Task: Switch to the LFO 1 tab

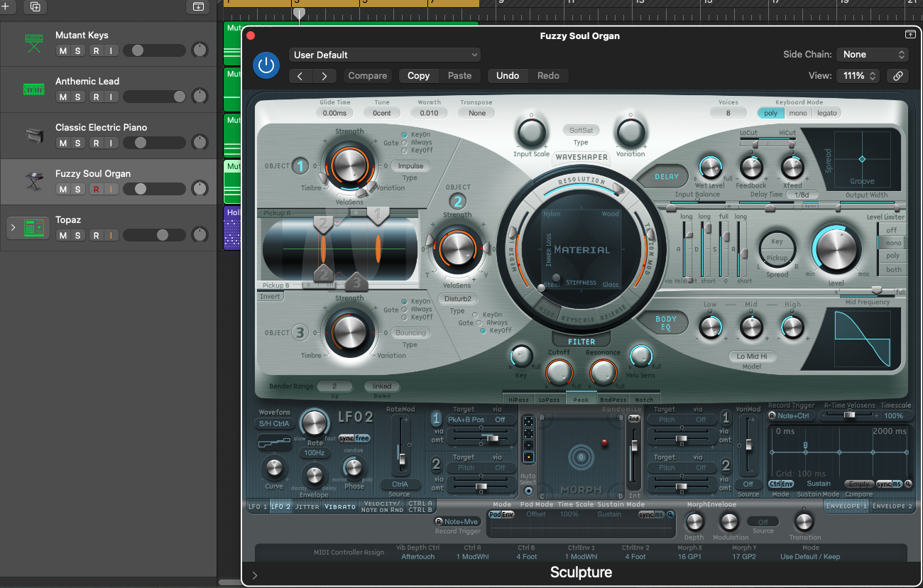Action: coord(257,507)
